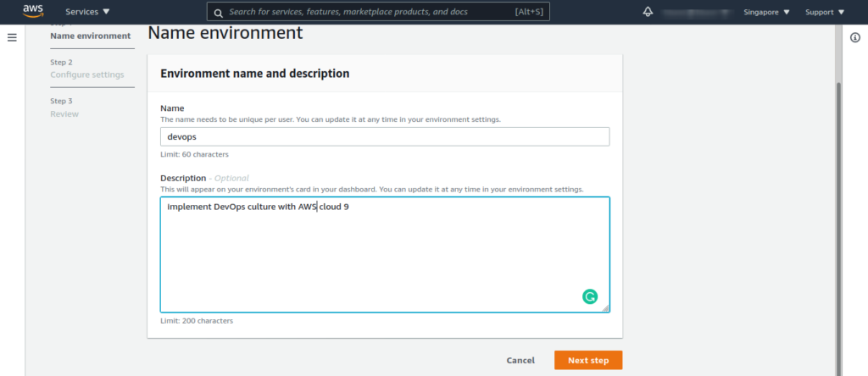Screen dimensions: 868x376
Task: Click inside the Description text area
Action: point(385,254)
